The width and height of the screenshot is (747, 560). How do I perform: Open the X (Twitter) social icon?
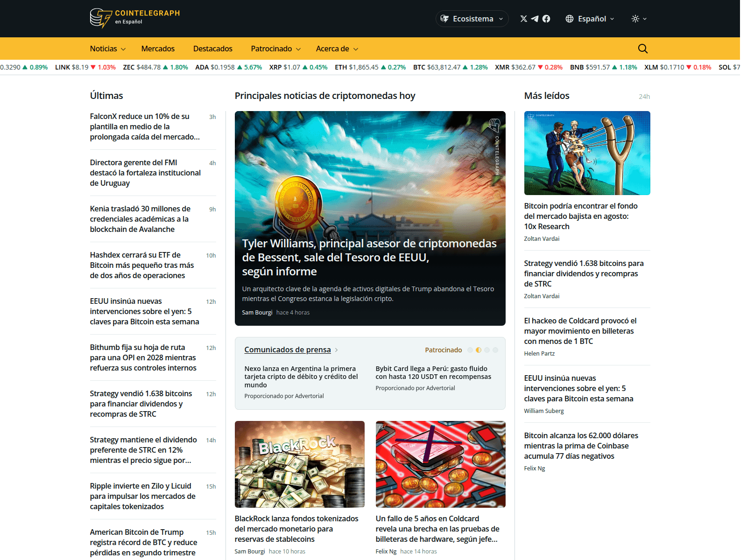coord(524,19)
